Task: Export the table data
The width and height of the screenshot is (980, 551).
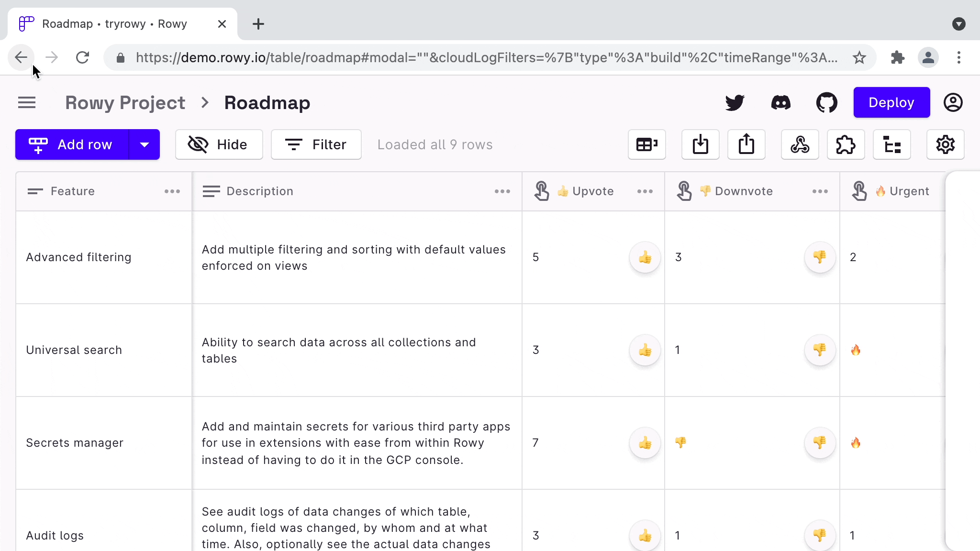Action: tap(746, 144)
